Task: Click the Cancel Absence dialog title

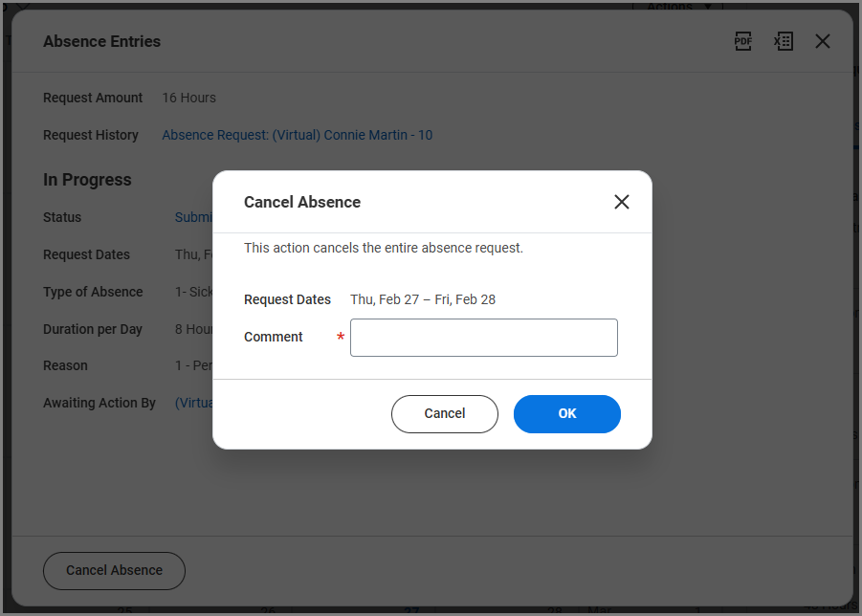Action: (x=301, y=202)
